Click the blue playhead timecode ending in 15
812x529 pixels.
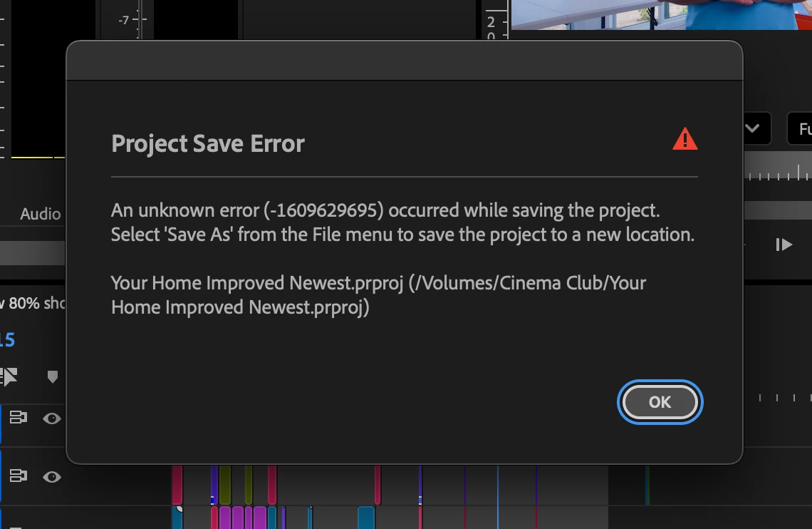[x=7, y=340]
